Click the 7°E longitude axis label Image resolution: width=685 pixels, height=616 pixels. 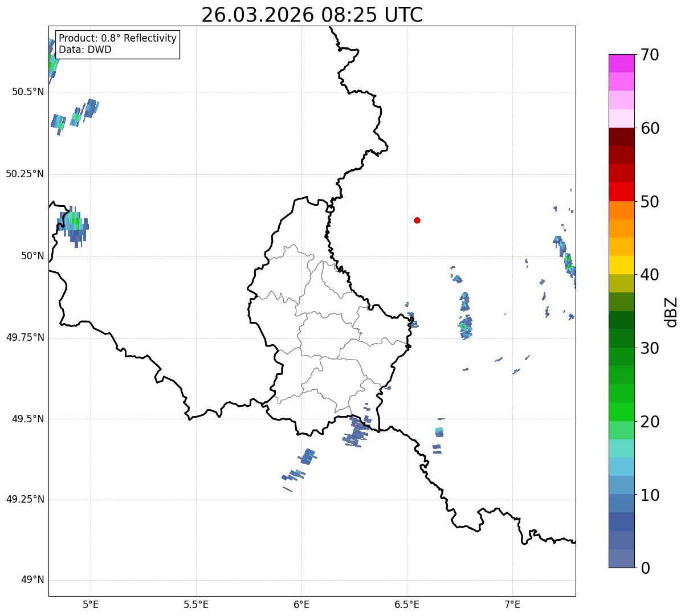tap(512, 605)
